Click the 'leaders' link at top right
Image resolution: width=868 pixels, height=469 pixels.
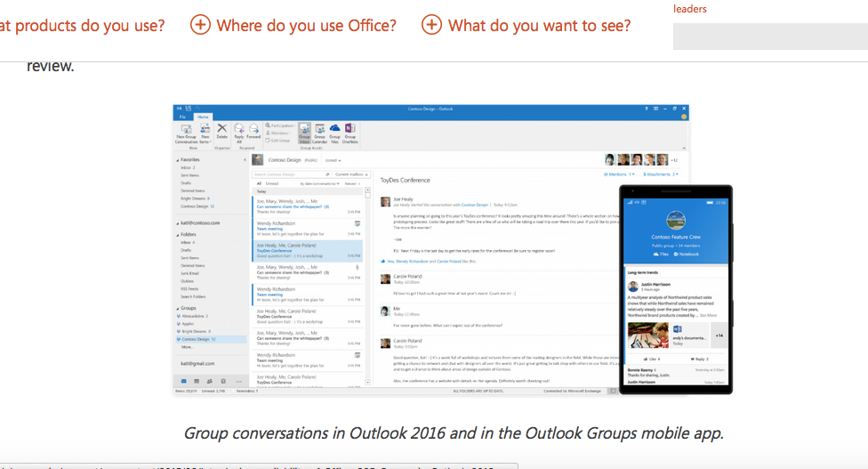pos(689,9)
